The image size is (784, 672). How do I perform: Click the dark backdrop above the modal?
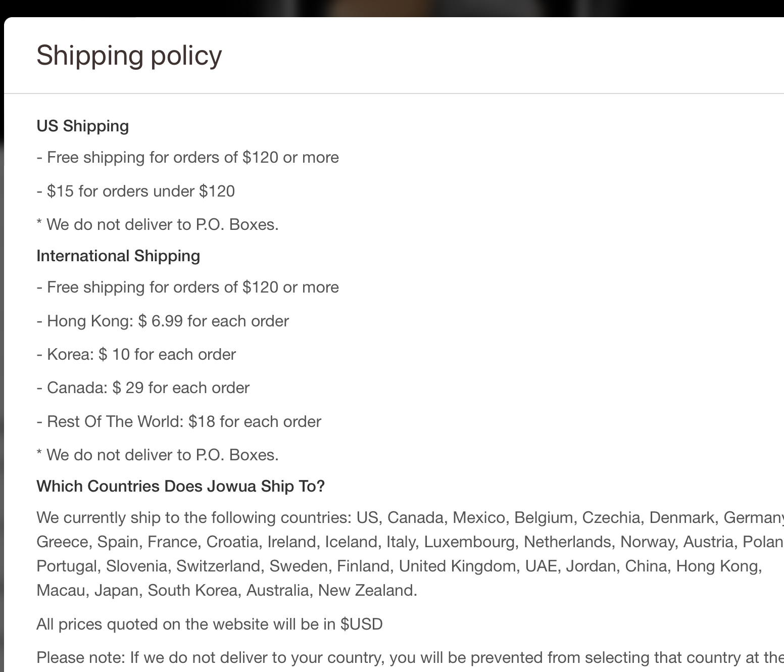pos(392,8)
